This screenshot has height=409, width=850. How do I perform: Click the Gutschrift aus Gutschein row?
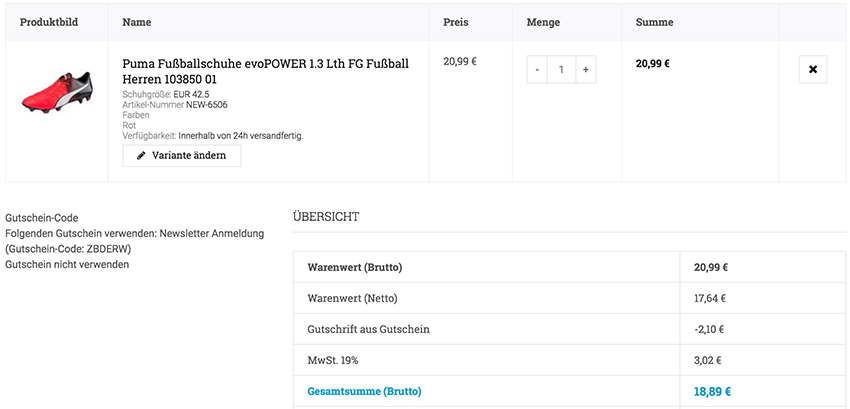click(369, 329)
